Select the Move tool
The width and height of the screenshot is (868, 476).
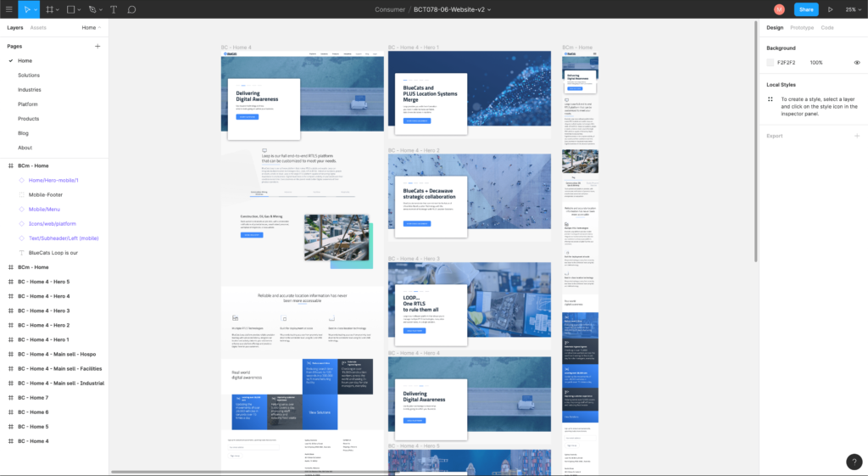point(26,9)
